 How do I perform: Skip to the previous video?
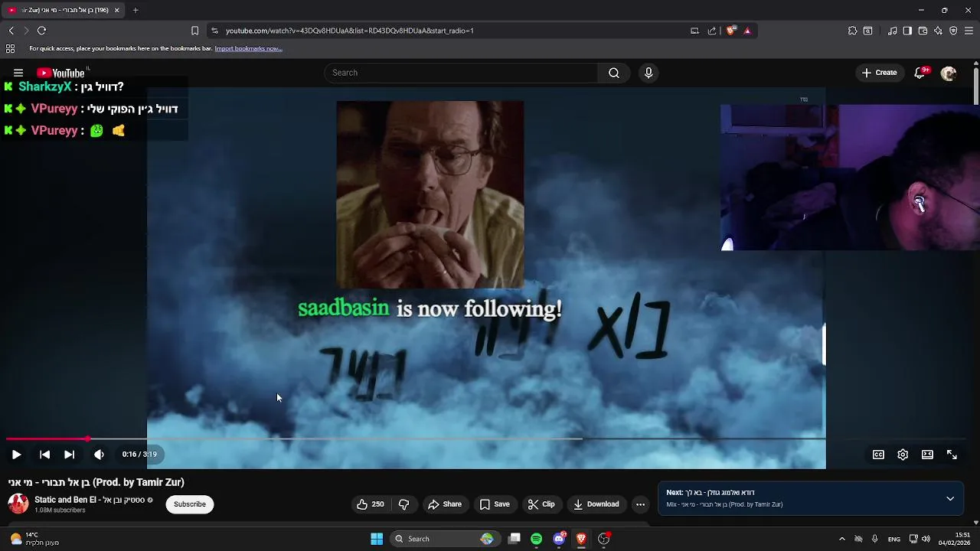44,455
